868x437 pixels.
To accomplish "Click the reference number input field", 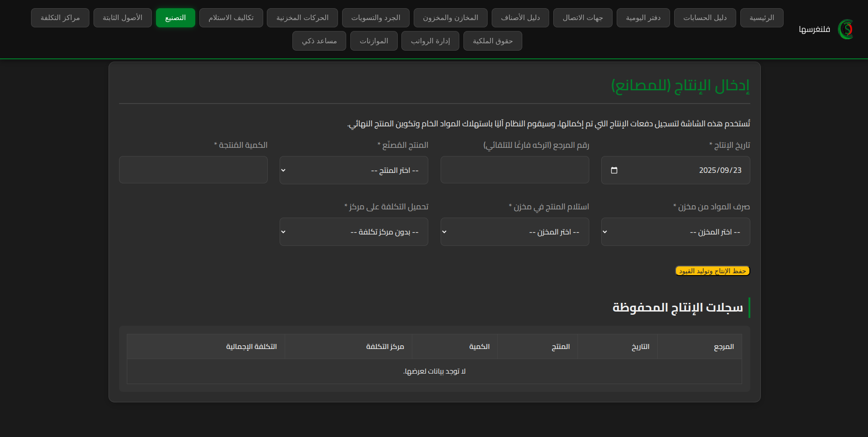I will pyautogui.click(x=515, y=170).
